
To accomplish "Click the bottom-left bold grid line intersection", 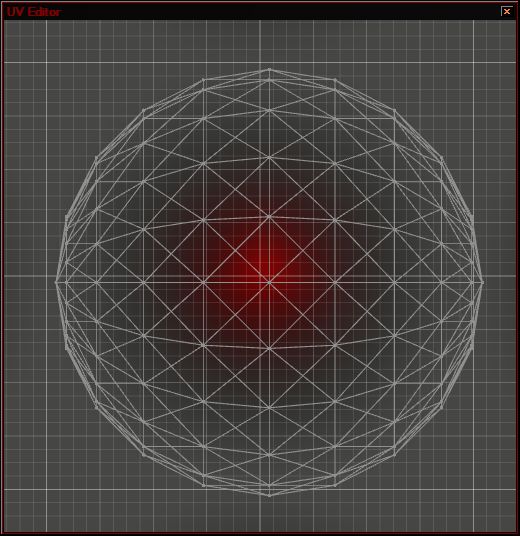I will (x=46, y=490).
